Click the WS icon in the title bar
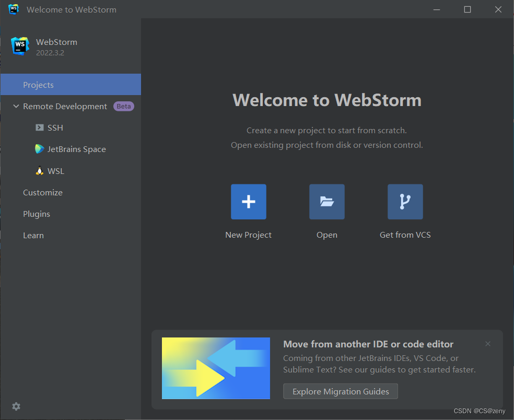 [13, 9]
